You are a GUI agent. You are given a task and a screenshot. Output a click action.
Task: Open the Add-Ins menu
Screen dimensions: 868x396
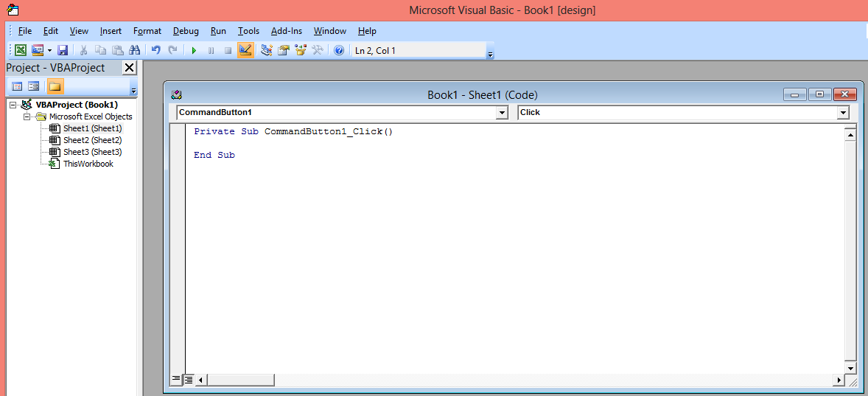[x=286, y=31]
